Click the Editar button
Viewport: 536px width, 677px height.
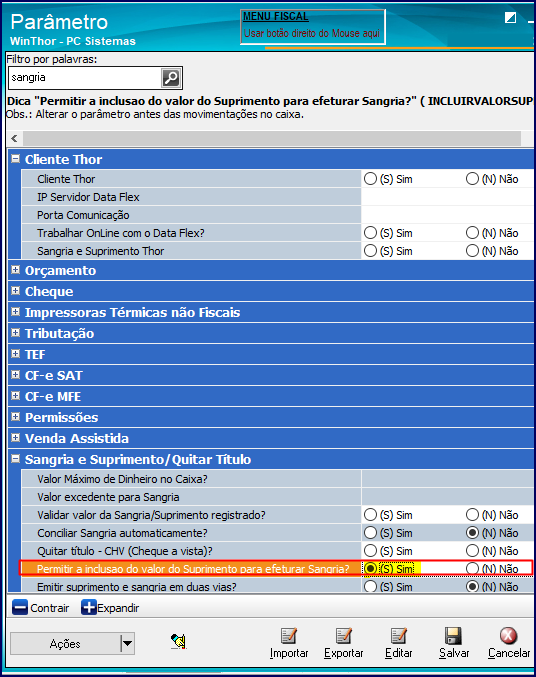398,643
